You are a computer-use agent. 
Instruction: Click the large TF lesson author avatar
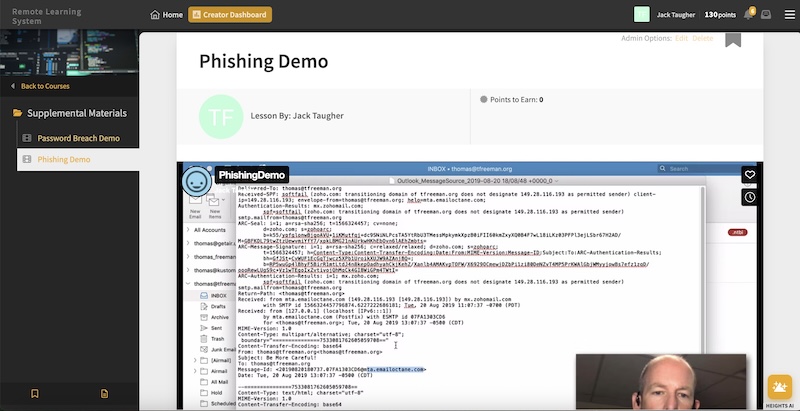(x=221, y=117)
